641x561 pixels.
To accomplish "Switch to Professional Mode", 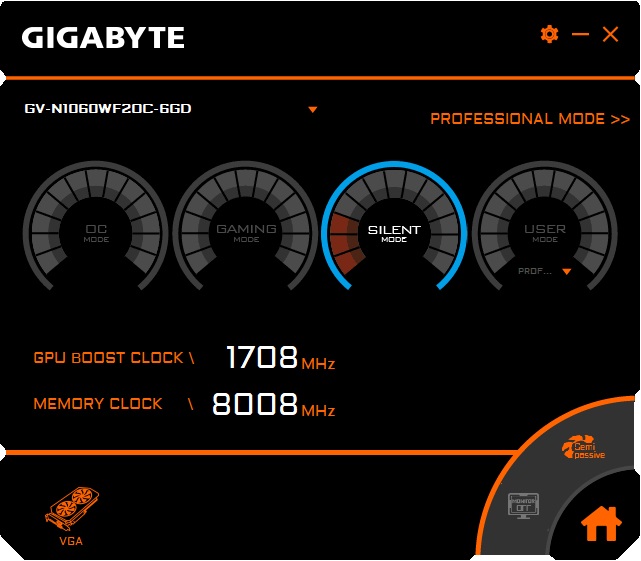I will coord(530,119).
